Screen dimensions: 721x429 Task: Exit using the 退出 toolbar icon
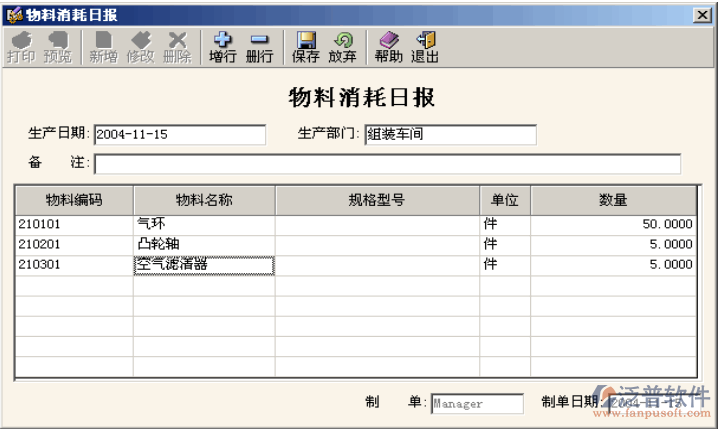[x=425, y=47]
